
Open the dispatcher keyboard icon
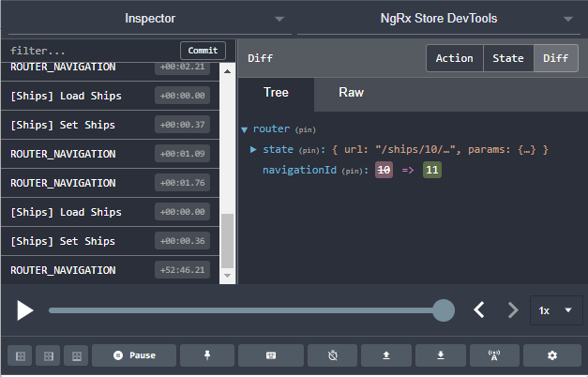point(271,355)
